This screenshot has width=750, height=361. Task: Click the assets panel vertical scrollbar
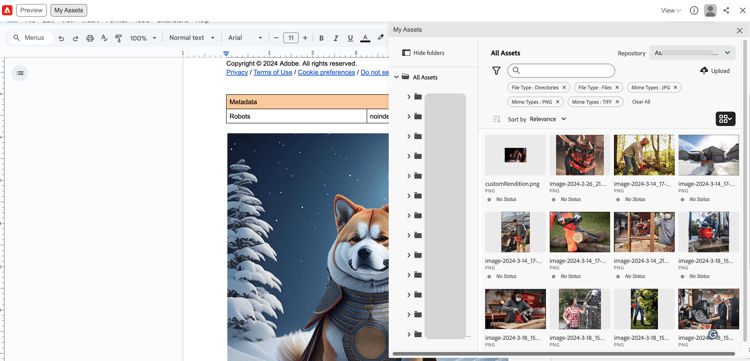(x=745, y=191)
